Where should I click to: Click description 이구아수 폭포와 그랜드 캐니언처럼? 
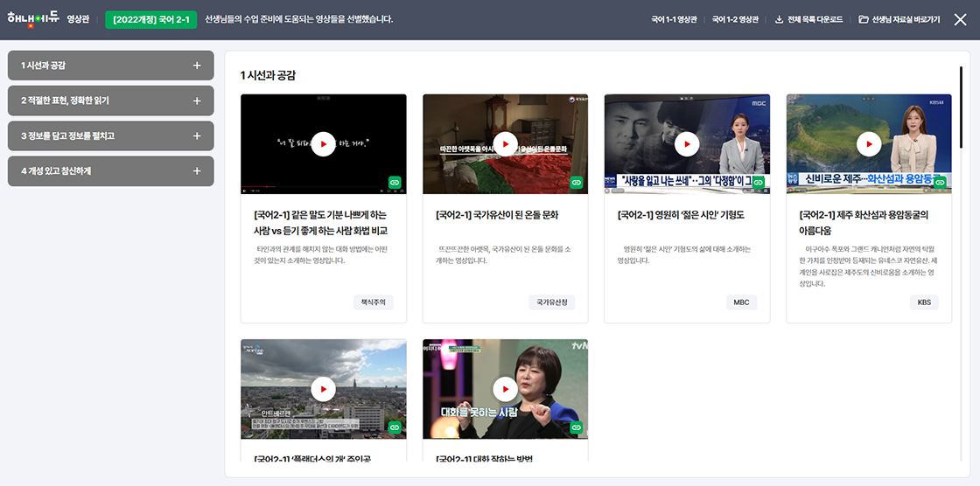(869, 266)
